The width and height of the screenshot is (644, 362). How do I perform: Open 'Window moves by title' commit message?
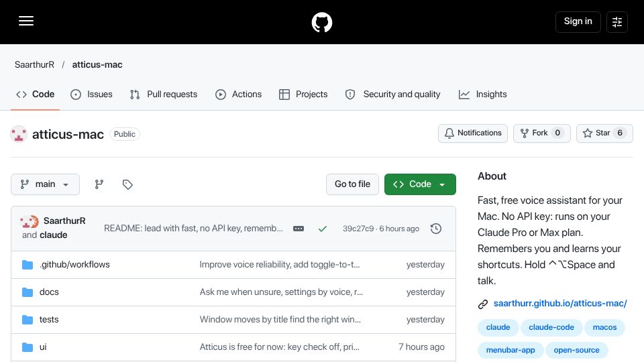(280, 320)
